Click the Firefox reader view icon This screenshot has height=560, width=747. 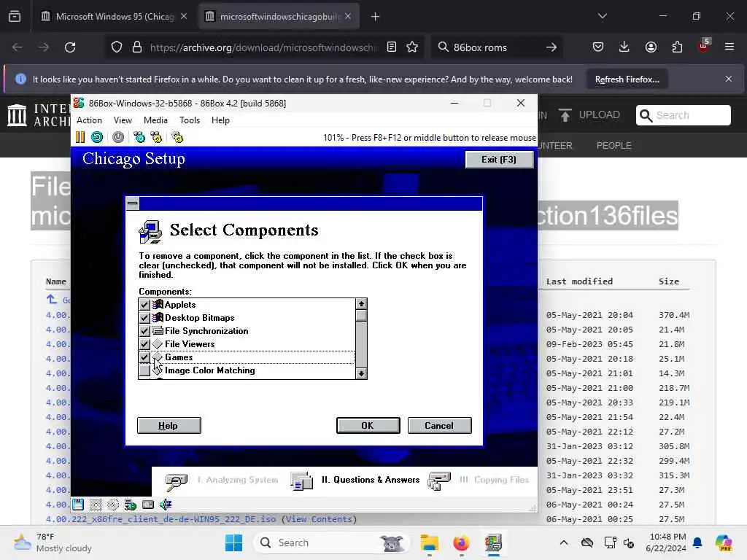pos(392,47)
